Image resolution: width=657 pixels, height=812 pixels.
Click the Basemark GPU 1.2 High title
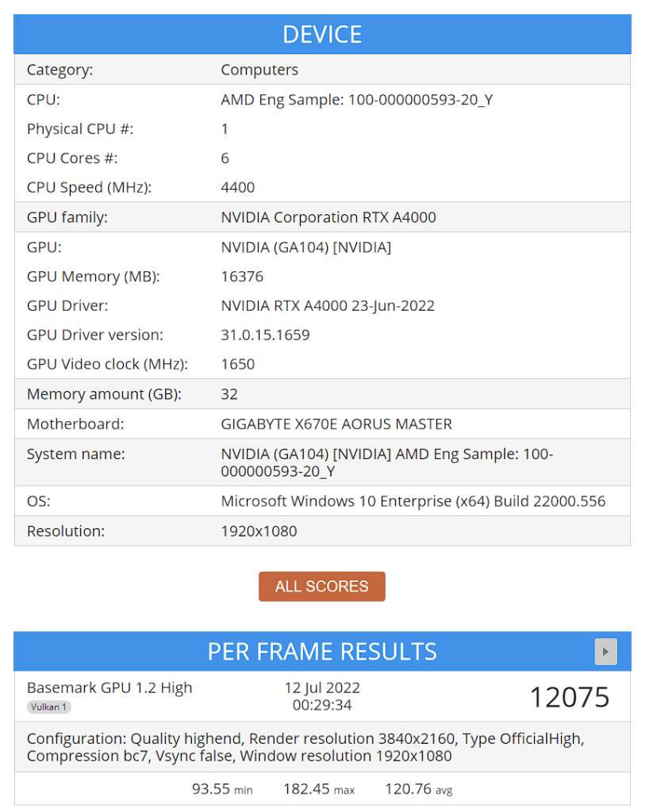click(x=109, y=688)
